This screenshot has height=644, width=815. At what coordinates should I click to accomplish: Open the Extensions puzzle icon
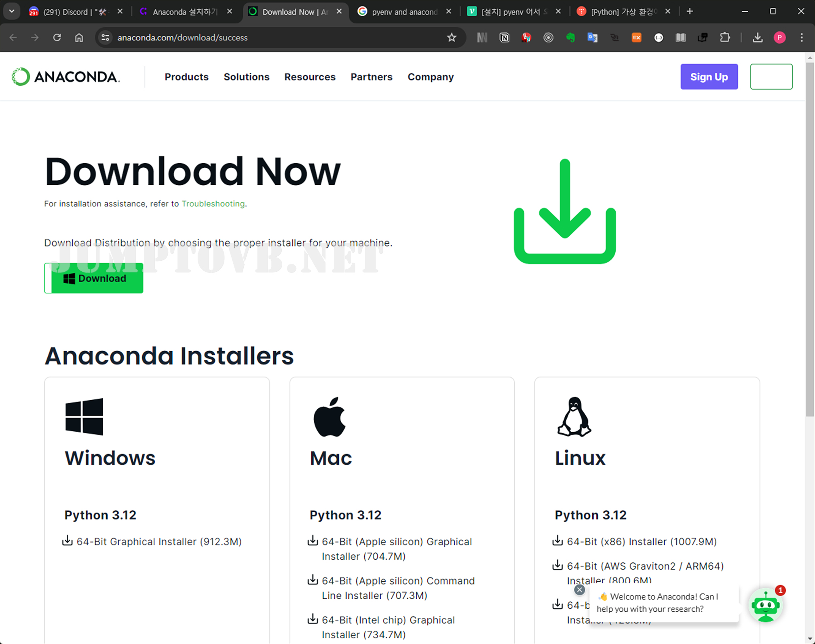click(725, 38)
